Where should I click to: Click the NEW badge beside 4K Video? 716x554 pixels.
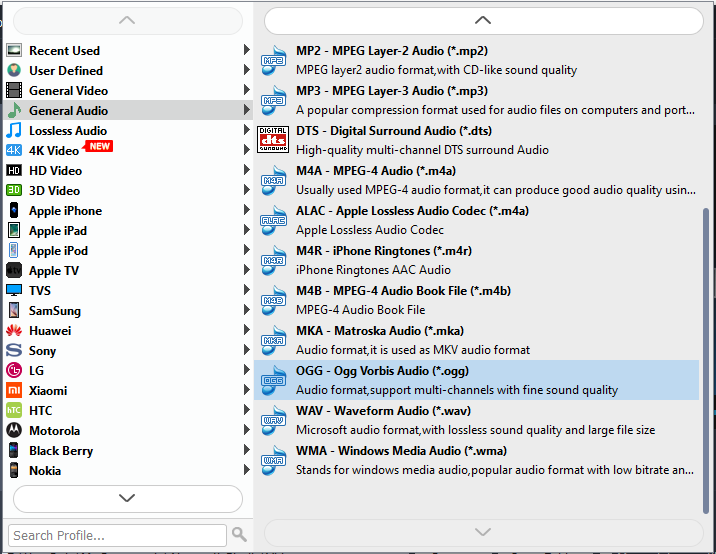coord(98,146)
